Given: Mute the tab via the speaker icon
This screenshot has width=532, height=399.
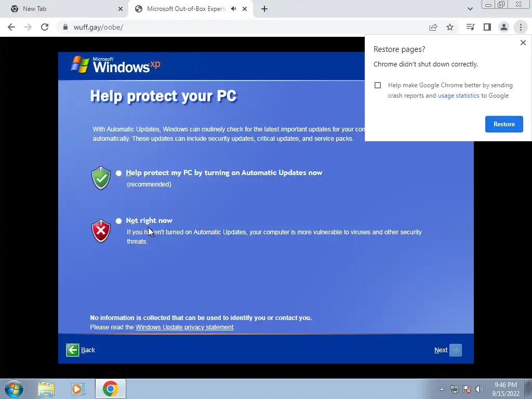Looking at the screenshot, I should [x=233, y=9].
